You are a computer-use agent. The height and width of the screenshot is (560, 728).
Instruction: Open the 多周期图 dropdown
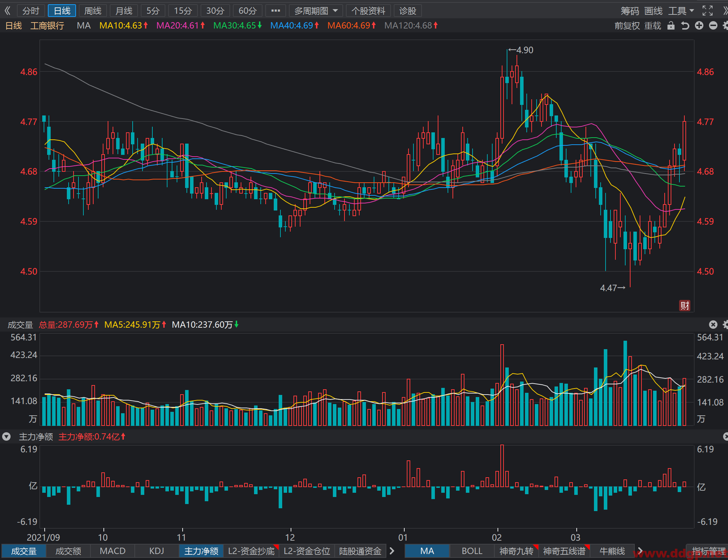tap(316, 11)
